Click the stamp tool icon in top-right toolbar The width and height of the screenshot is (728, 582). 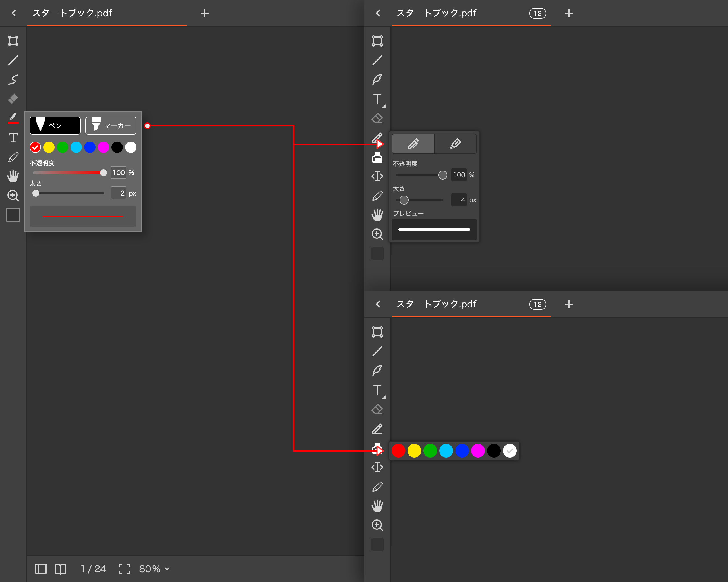click(377, 157)
